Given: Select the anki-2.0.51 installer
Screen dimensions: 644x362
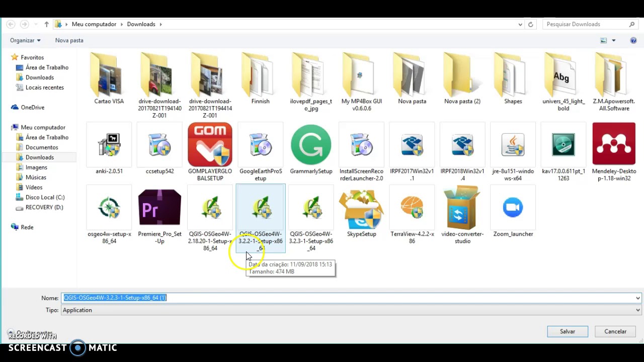Looking at the screenshot, I should [x=109, y=149].
